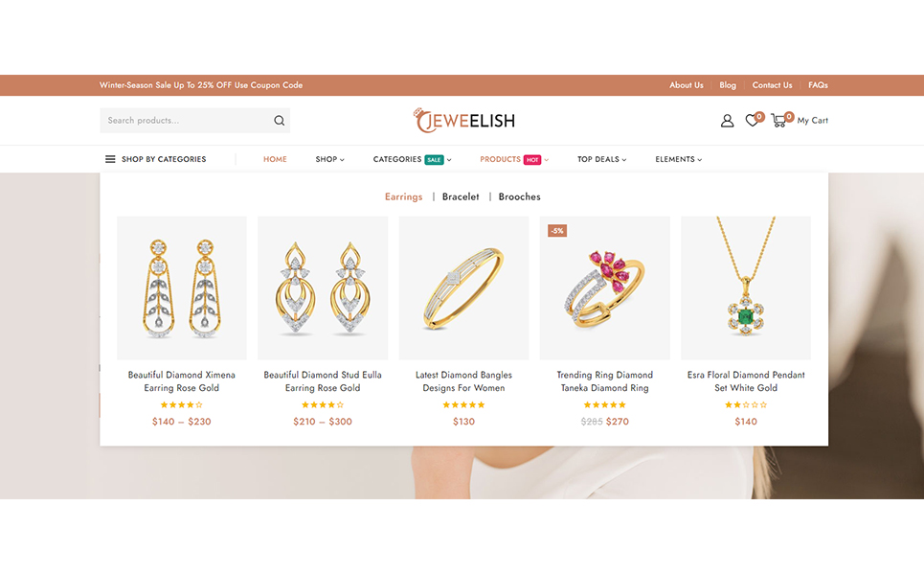Open the Contact Us link
The image size is (924, 575).
pyautogui.click(x=772, y=85)
